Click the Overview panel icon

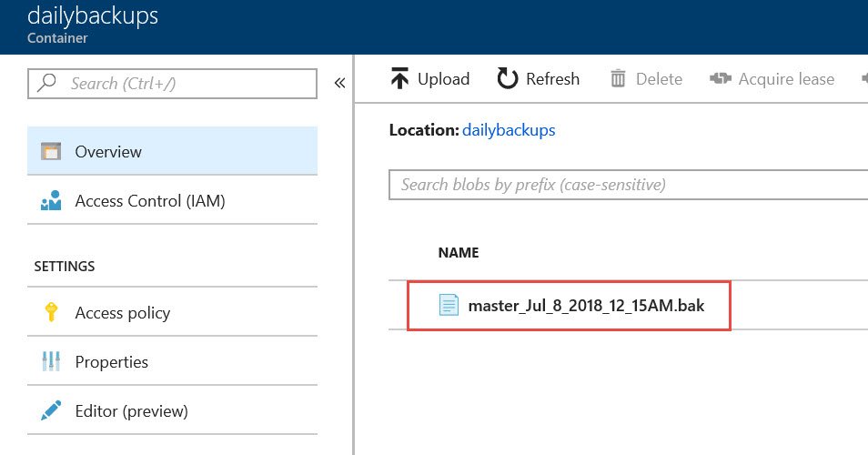(x=51, y=151)
